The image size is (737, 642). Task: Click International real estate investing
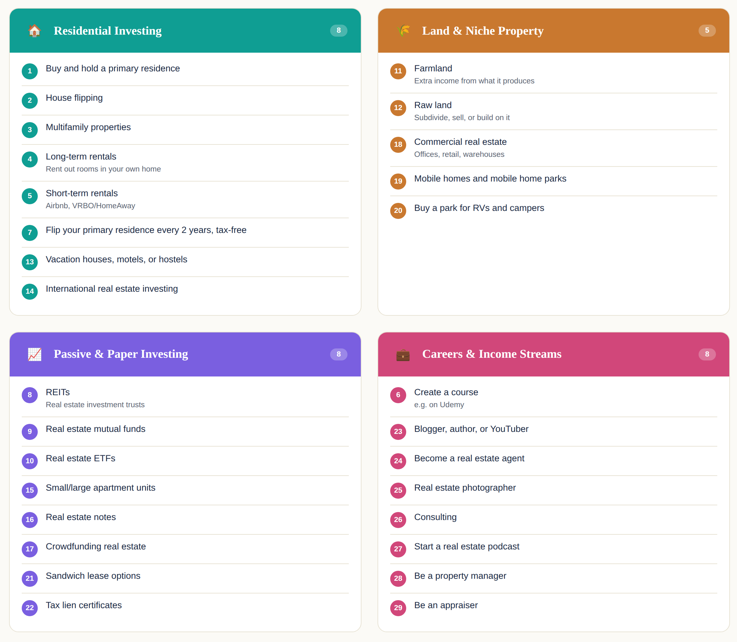tap(185, 291)
